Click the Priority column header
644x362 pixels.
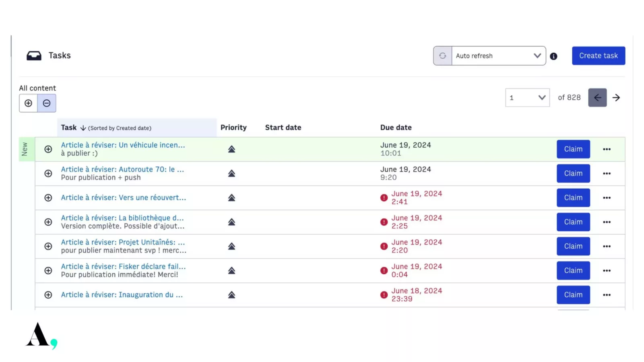[233, 128]
